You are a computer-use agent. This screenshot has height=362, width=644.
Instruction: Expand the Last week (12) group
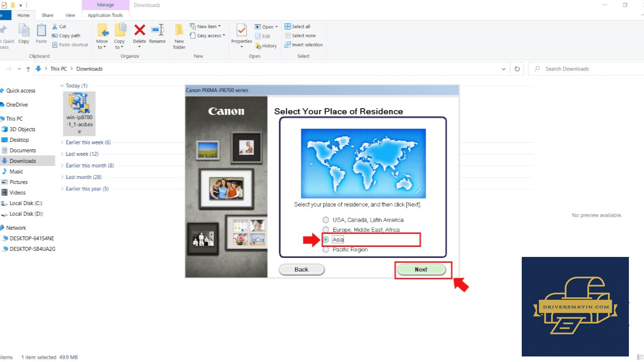[x=62, y=154]
